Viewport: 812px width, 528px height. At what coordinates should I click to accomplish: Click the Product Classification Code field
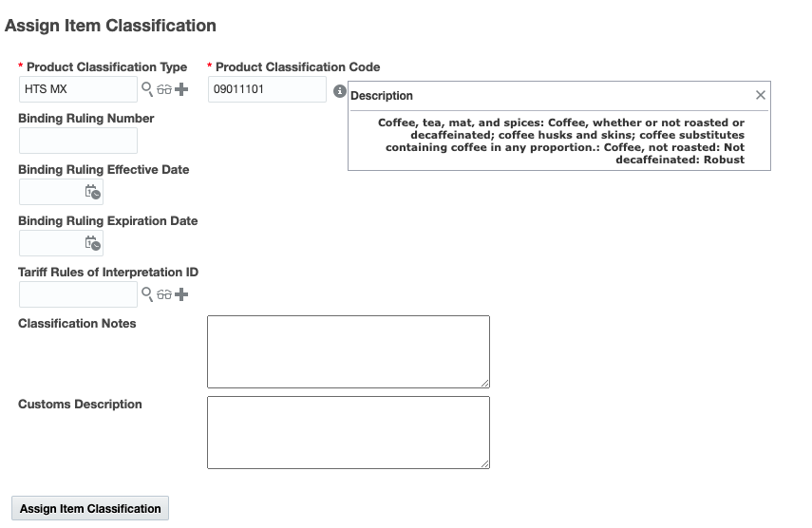(x=267, y=89)
